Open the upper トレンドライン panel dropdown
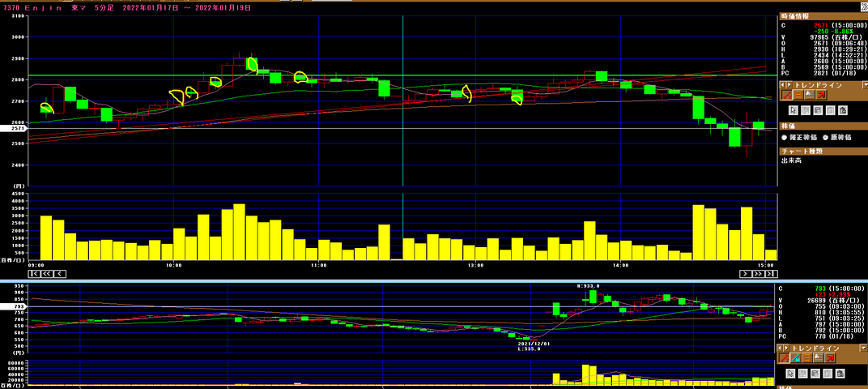 pos(866,85)
